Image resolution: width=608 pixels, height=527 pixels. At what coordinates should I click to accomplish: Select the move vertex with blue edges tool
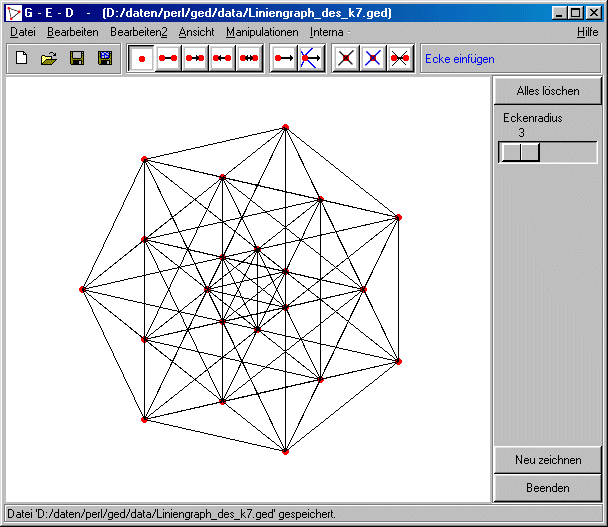(x=311, y=59)
